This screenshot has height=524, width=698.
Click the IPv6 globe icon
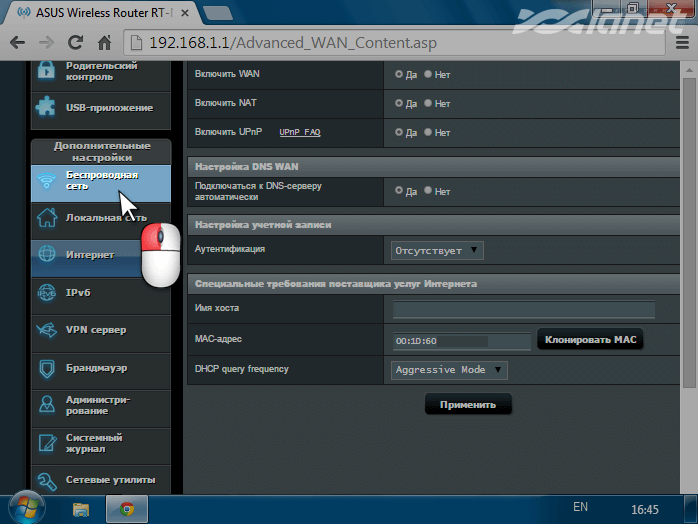click(x=47, y=292)
